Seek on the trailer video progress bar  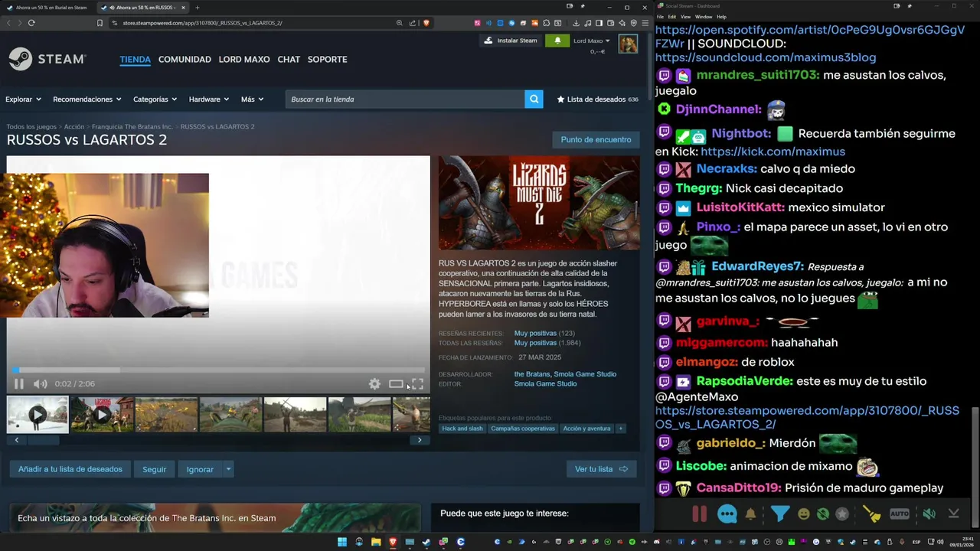pyautogui.click(x=218, y=370)
